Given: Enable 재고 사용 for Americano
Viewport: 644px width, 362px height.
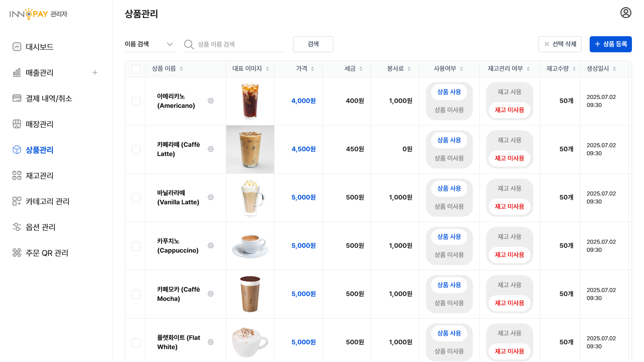Looking at the screenshot, I should 509,92.
